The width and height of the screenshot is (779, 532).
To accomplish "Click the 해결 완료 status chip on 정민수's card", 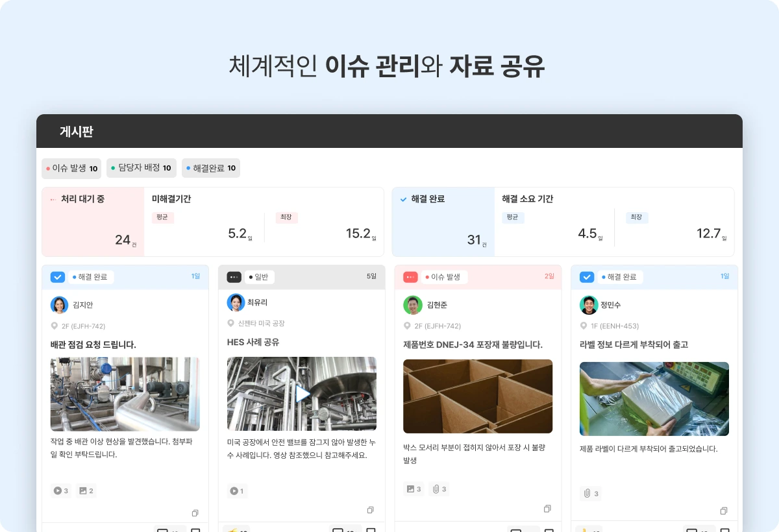I will 620,277.
